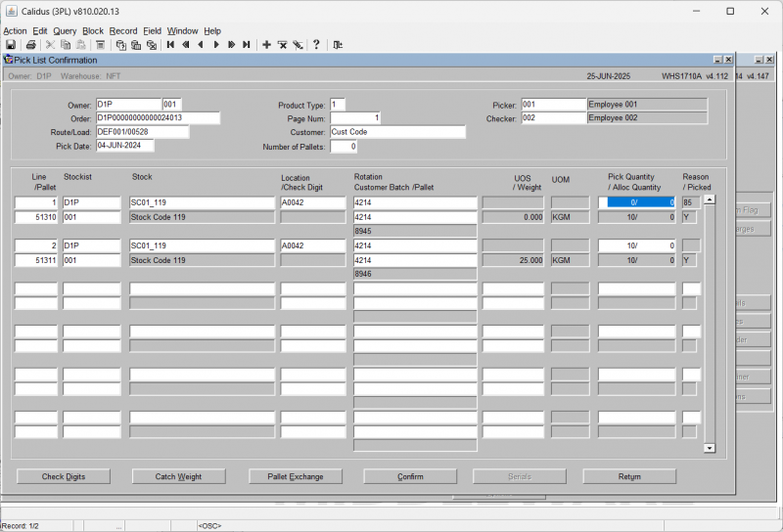The image size is (783, 532).
Task: Jump to the last record icon
Action: [x=247, y=45]
